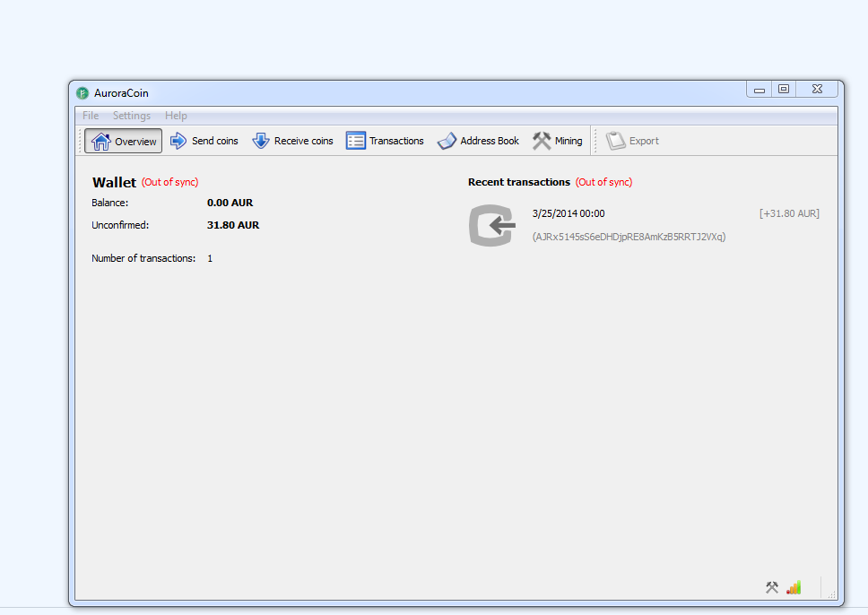Click the Wallet out of sync warning
This screenshot has height=615, width=868.
click(x=170, y=182)
